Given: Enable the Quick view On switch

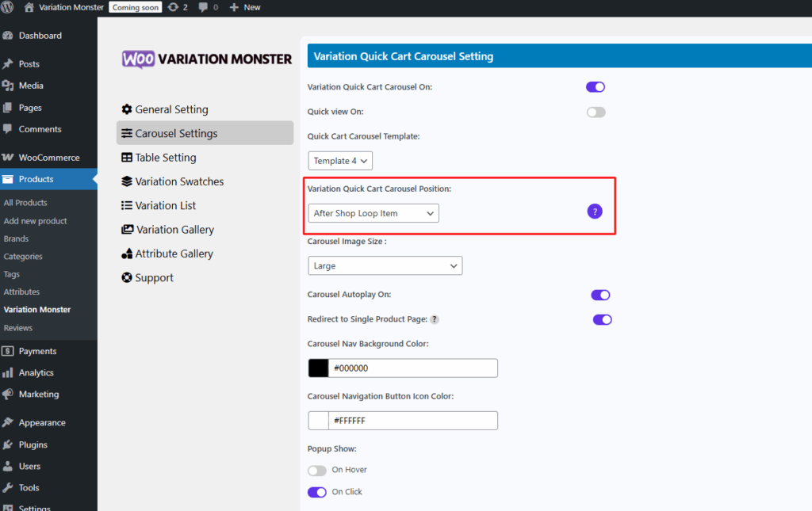Looking at the screenshot, I should pyautogui.click(x=596, y=112).
